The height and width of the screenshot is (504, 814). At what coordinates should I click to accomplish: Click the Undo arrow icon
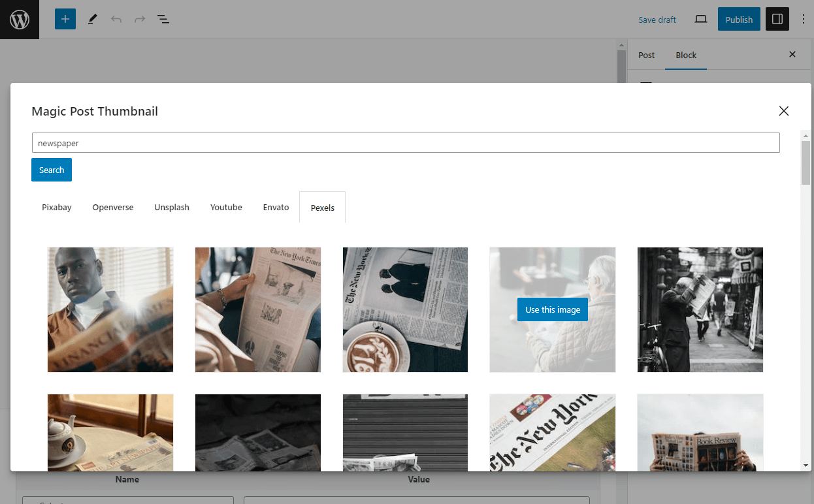click(x=116, y=20)
